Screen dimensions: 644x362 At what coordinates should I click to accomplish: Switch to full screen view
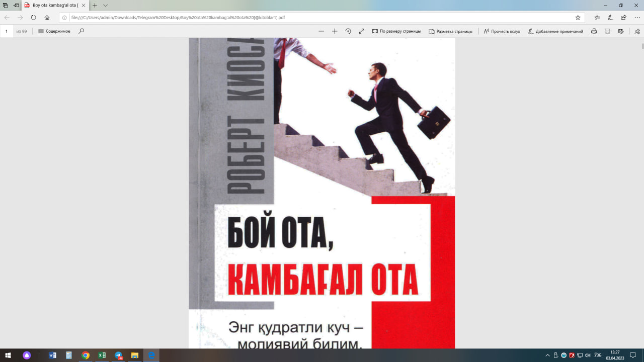coord(361,31)
